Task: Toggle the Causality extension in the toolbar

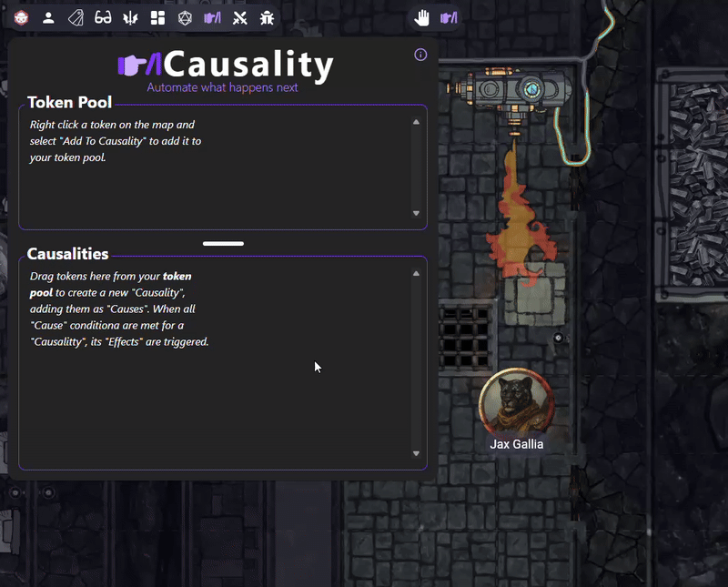Action: (212, 18)
